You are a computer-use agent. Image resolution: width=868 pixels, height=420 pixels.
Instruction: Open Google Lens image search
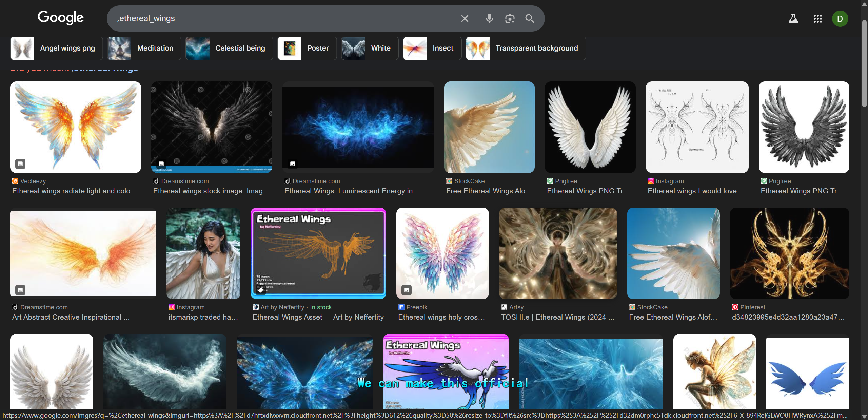pos(510,18)
